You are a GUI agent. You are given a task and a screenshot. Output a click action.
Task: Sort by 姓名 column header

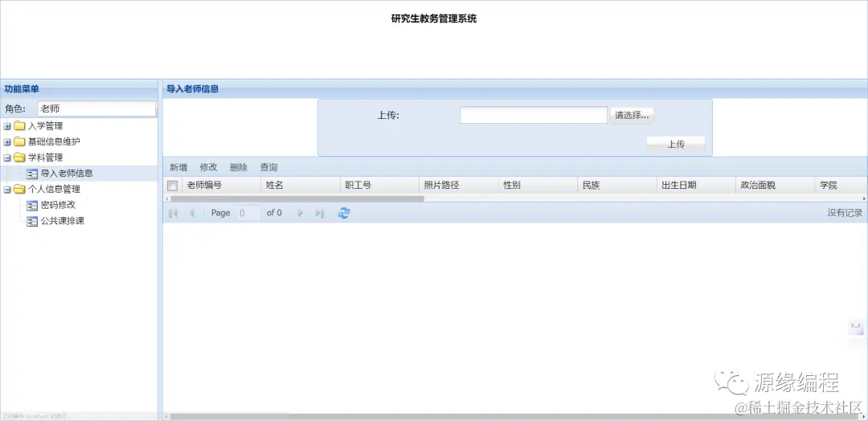[301, 186]
